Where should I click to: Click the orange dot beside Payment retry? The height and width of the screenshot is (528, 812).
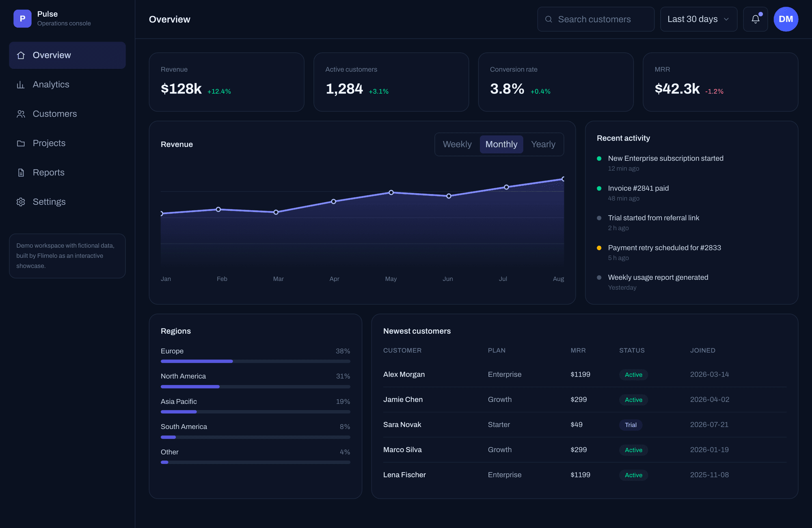(x=599, y=248)
